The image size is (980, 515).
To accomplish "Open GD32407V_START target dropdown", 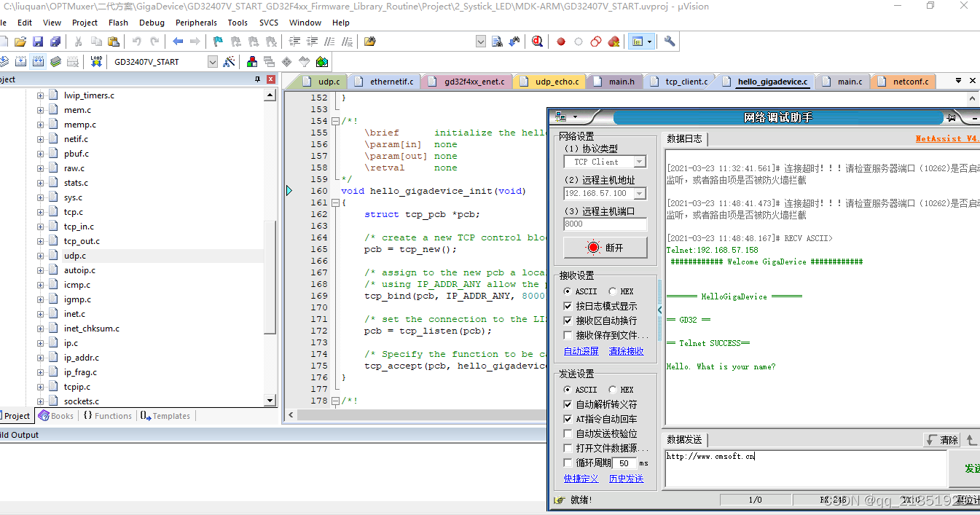I will point(213,62).
